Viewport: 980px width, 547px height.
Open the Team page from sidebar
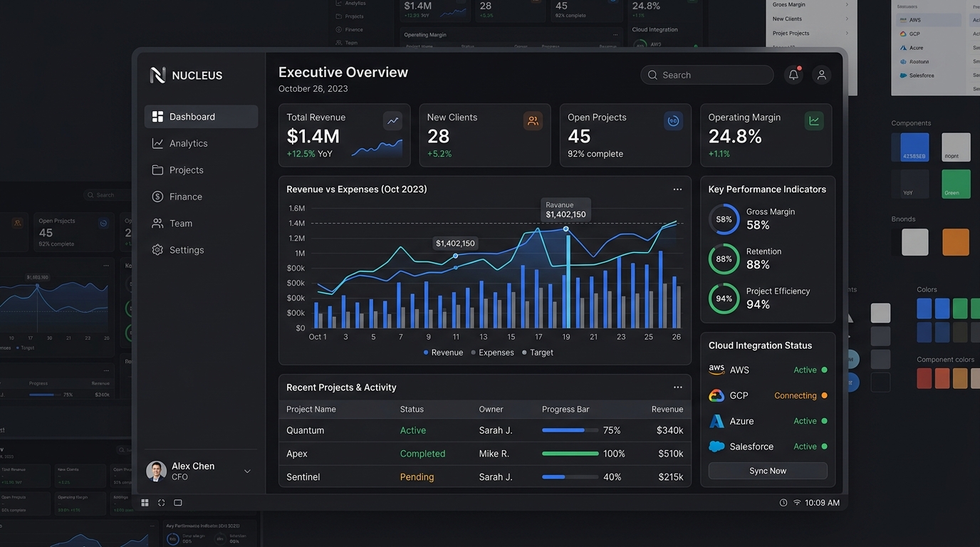coord(201,224)
